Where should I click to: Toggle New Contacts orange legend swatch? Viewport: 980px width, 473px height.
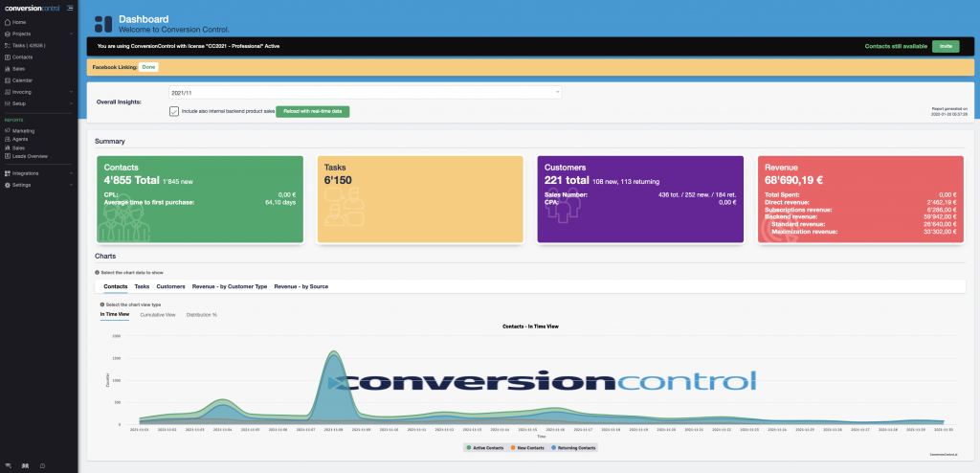click(x=513, y=447)
